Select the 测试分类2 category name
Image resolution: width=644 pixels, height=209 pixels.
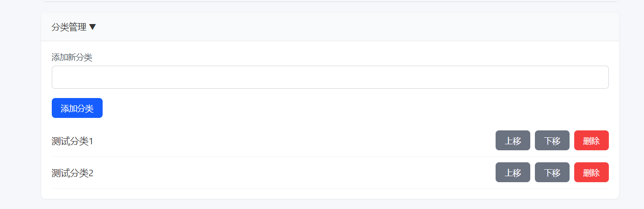(72, 173)
